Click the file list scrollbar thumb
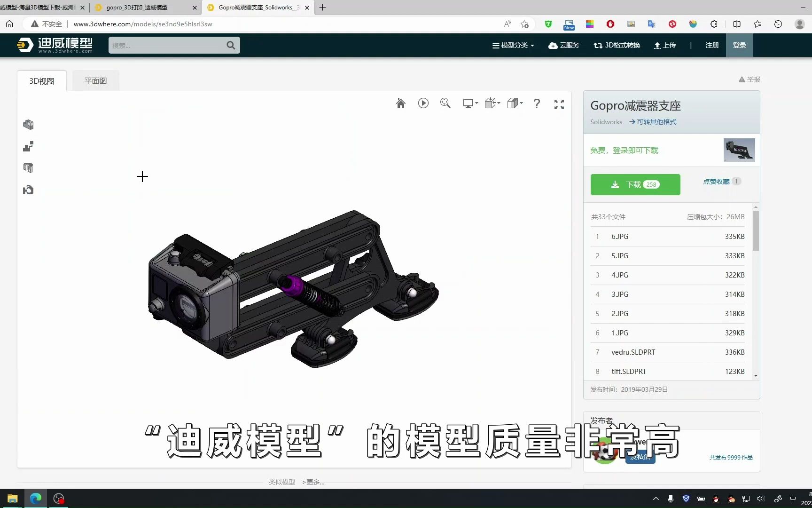Viewport: 812px width, 508px height. coord(756,230)
